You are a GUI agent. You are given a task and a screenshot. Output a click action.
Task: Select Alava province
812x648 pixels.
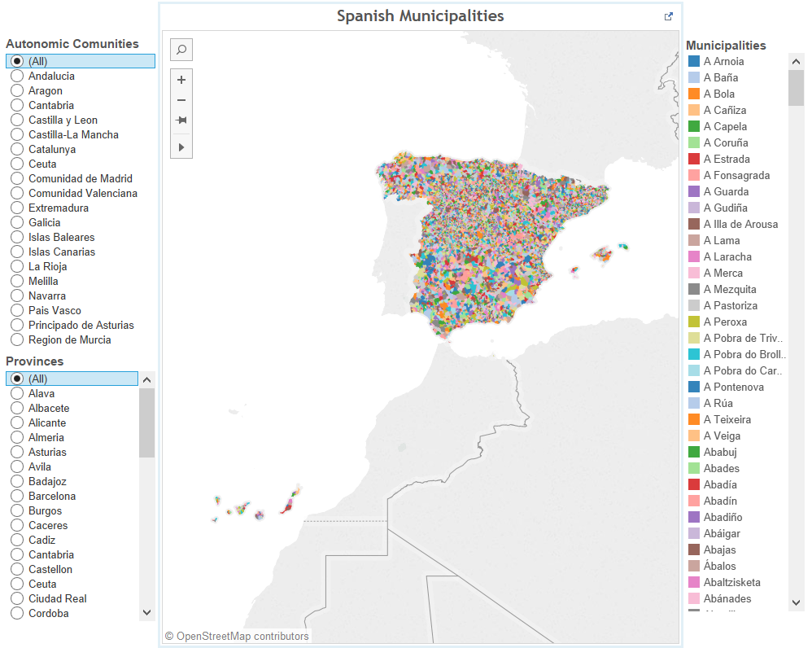pyautogui.click(x=17, y=393)
